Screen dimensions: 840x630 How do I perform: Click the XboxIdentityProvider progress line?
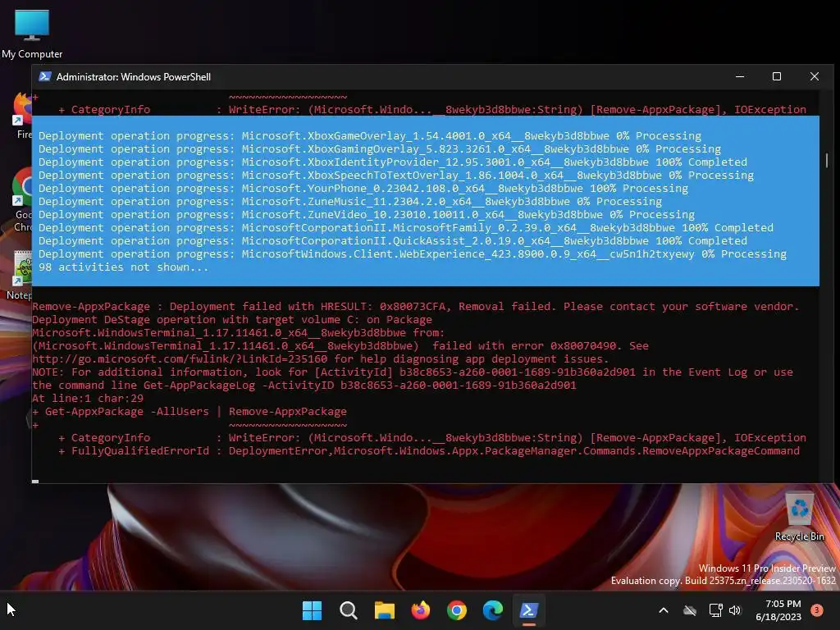393,162
